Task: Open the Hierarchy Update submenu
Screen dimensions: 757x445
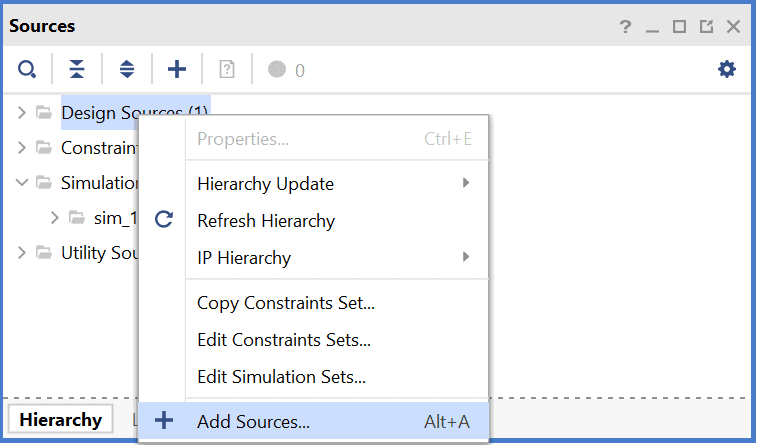Action: tap(330, 184)
